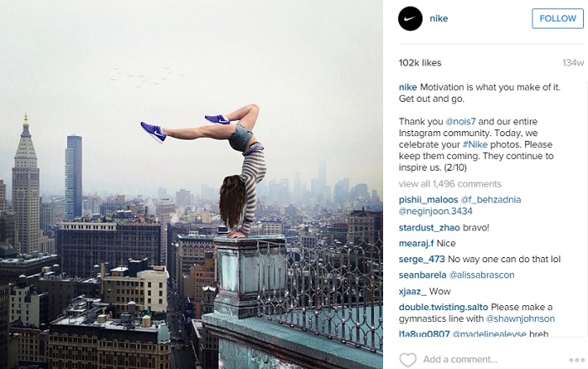
Task: Open the @shawnjohnson mention
Action: coord(520,319)
